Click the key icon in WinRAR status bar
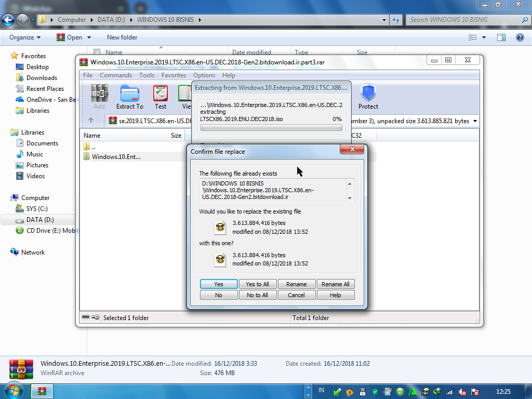532x399 pixels. [x=96, y=317]
